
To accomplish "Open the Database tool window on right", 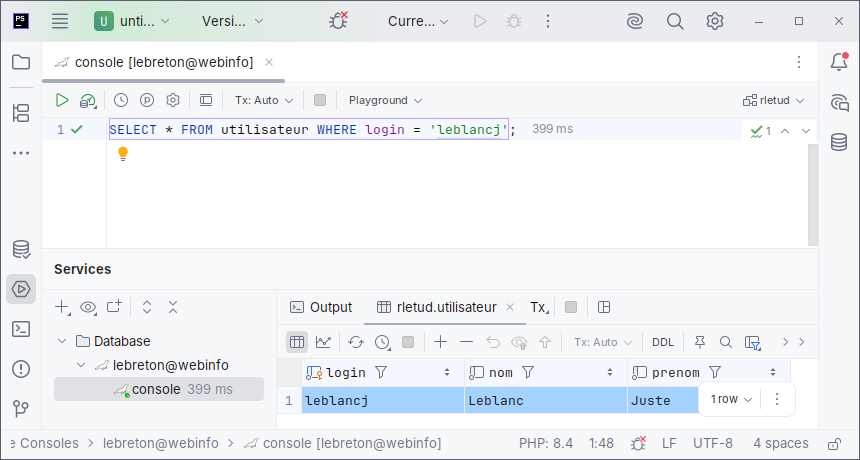I will point(839,142).
